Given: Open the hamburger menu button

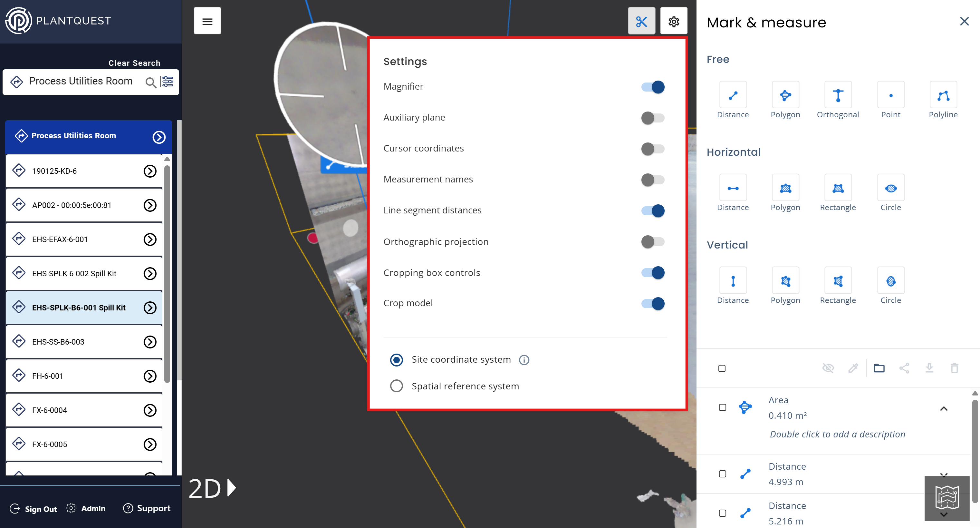Looking at the screenshot, I should [x=207, y=21].
